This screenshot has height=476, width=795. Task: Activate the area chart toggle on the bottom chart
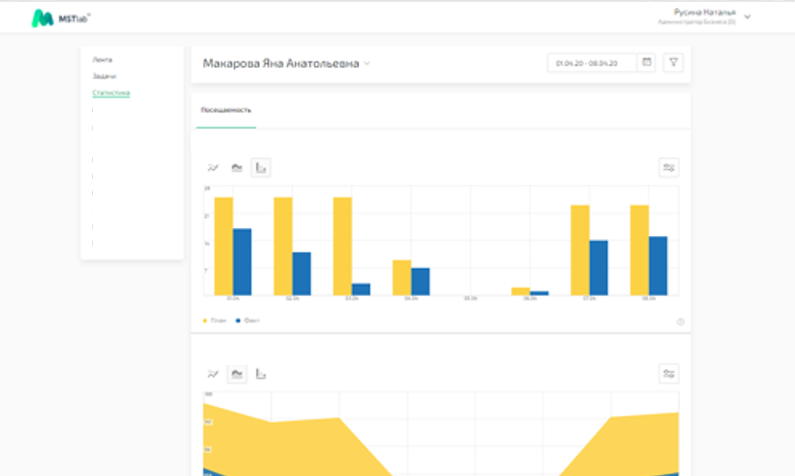click(x=237, y=374)
